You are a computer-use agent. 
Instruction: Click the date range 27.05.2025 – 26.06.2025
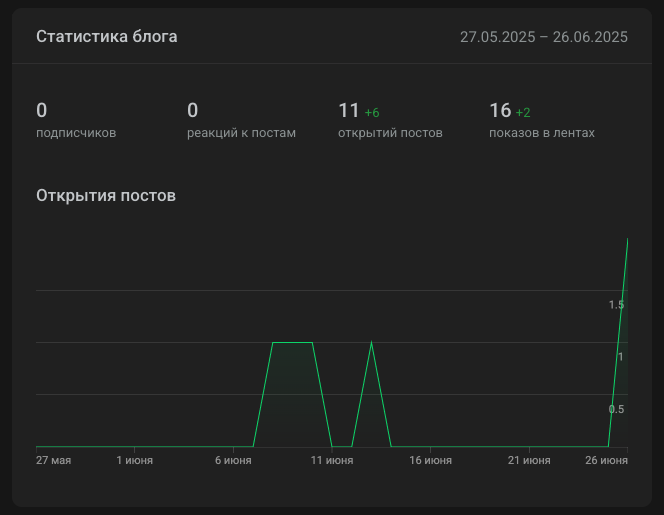tap(543, 37)
